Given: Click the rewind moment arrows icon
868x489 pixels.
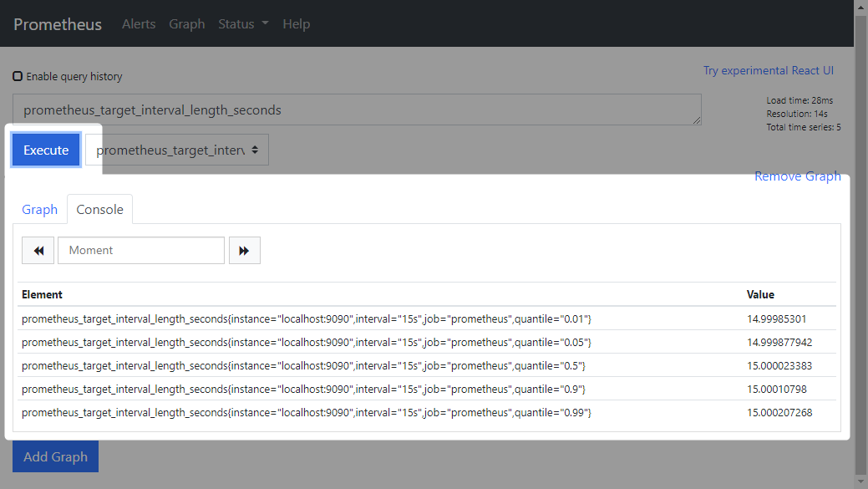Looking at the screenshot, I should (x=38, y=250).
